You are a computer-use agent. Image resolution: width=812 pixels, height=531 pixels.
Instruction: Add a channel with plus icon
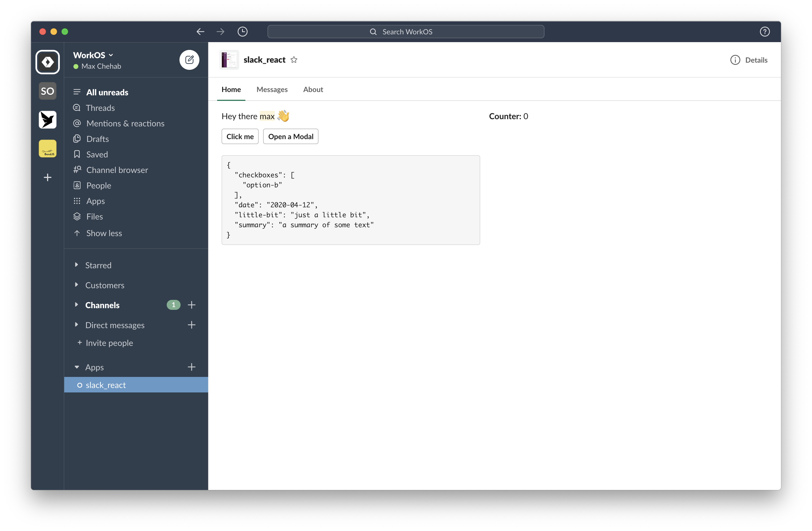pyautogui.click(x=192, y=305)
